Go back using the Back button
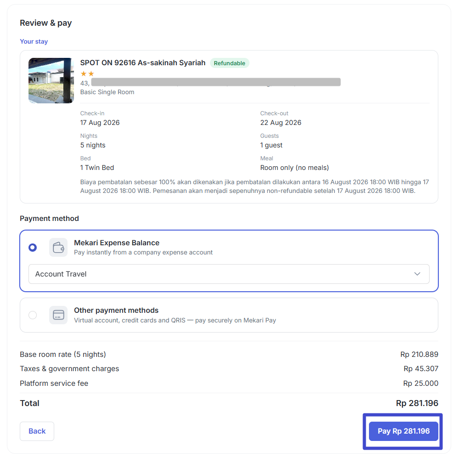Viewport: 476px width, 463px height. point(37,431)
